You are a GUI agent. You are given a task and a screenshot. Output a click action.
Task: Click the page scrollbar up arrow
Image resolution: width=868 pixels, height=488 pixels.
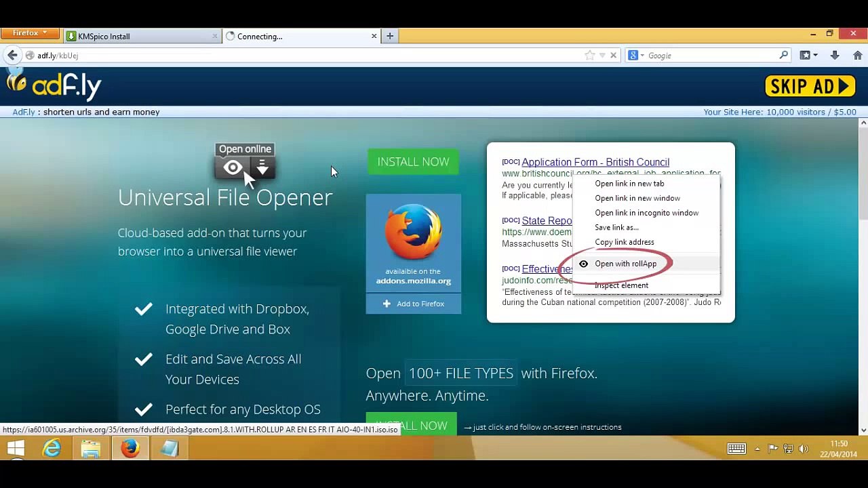tap(863, 123)
